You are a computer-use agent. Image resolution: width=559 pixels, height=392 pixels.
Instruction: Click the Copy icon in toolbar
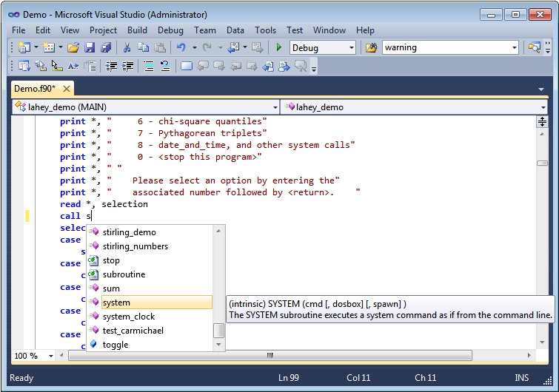[144, 47]
